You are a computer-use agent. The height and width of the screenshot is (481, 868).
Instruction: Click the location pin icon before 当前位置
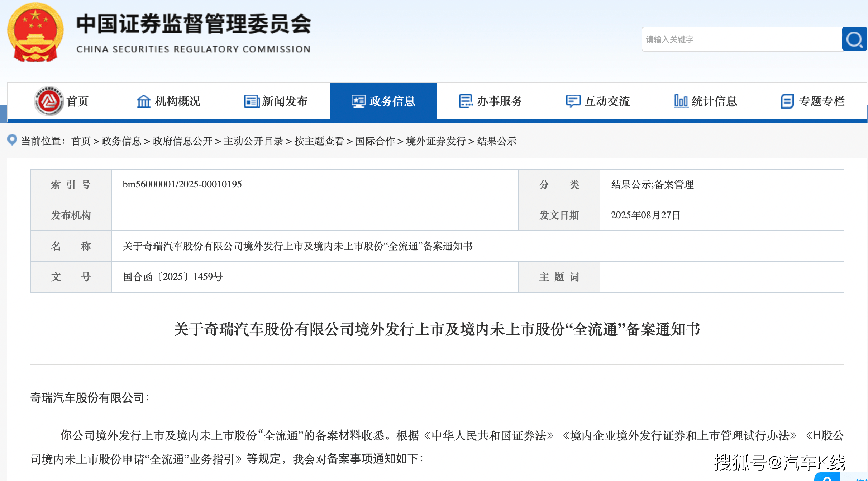12,140
